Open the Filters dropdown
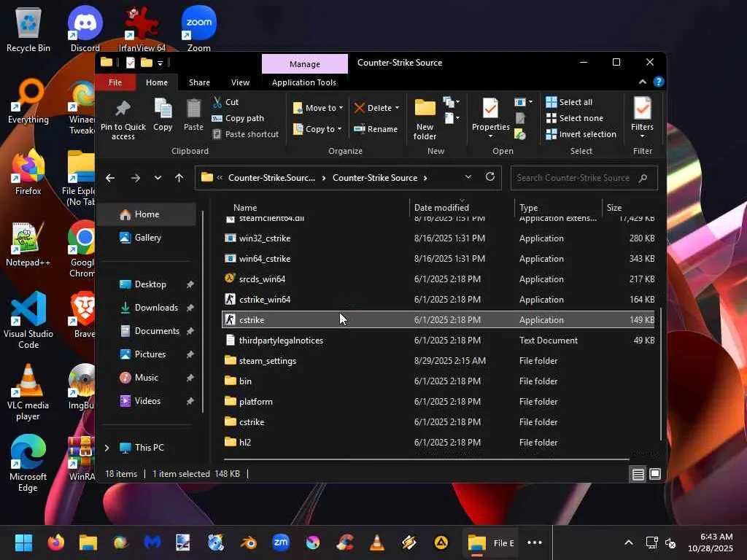This screenshot has width=747, height=560. (642, 118)
